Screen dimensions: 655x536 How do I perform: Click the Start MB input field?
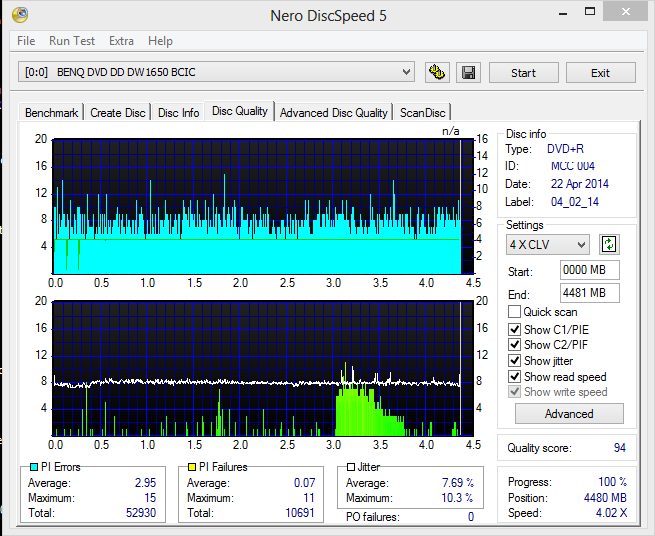pos(589,270)
